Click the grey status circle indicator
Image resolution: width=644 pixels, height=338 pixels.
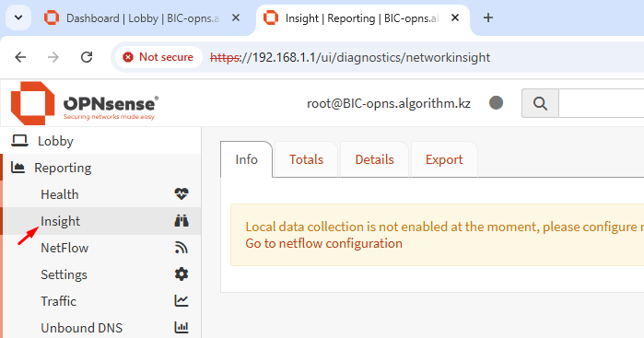(497, 102)
